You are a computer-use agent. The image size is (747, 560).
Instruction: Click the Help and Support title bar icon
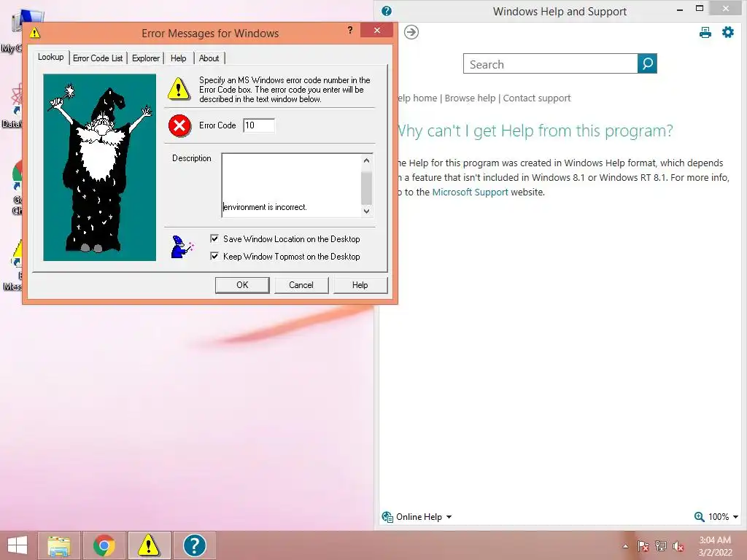pos(387,11)
